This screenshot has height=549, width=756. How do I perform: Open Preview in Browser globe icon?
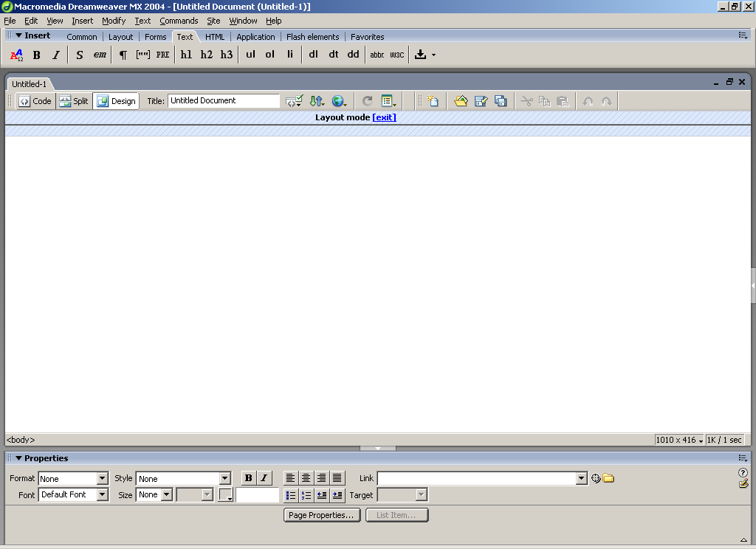click(339, 101)
